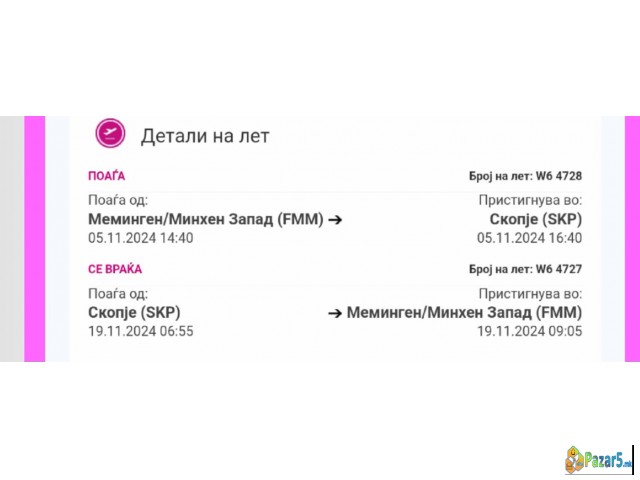The height and width of the screenshot is (480, 640).
Task: Click the Пристигнува во: label in the ПОАЃА section
Action: coord(530,200)
